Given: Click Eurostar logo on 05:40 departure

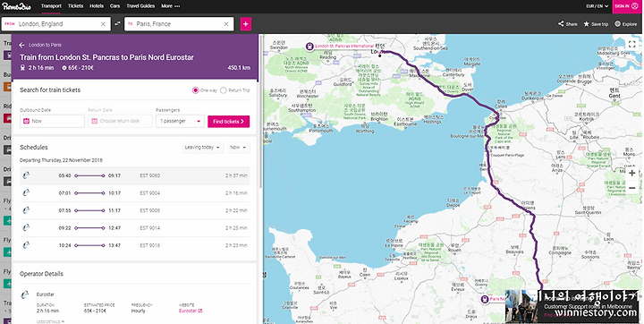Looking at the screenshot, I should (x=26, y=175).
